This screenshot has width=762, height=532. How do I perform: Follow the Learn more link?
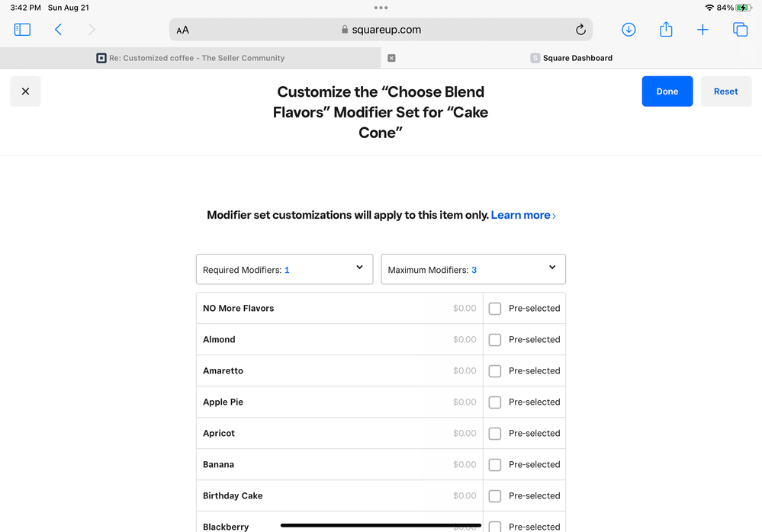pos(522,216)
